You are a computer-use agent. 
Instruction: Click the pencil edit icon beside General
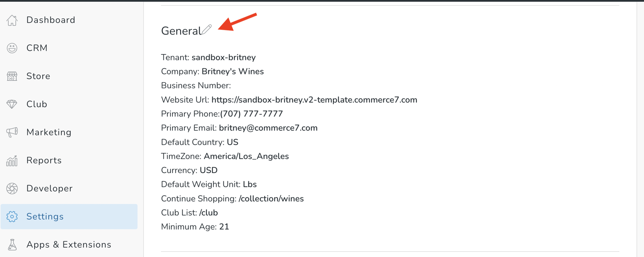coord(207,29)
